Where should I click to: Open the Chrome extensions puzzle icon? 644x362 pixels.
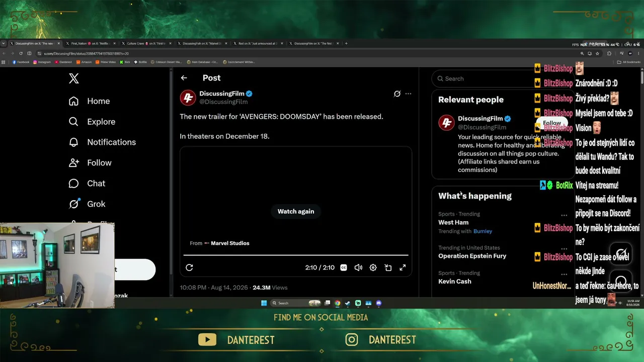(609, 53)
